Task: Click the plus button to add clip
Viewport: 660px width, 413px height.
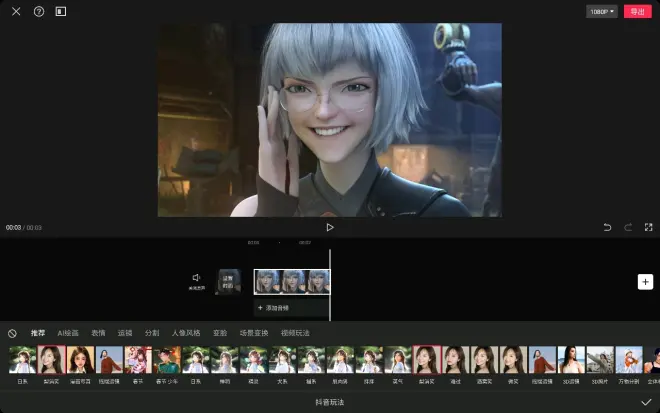Action: pyautogui.click(x=645, y=282)
